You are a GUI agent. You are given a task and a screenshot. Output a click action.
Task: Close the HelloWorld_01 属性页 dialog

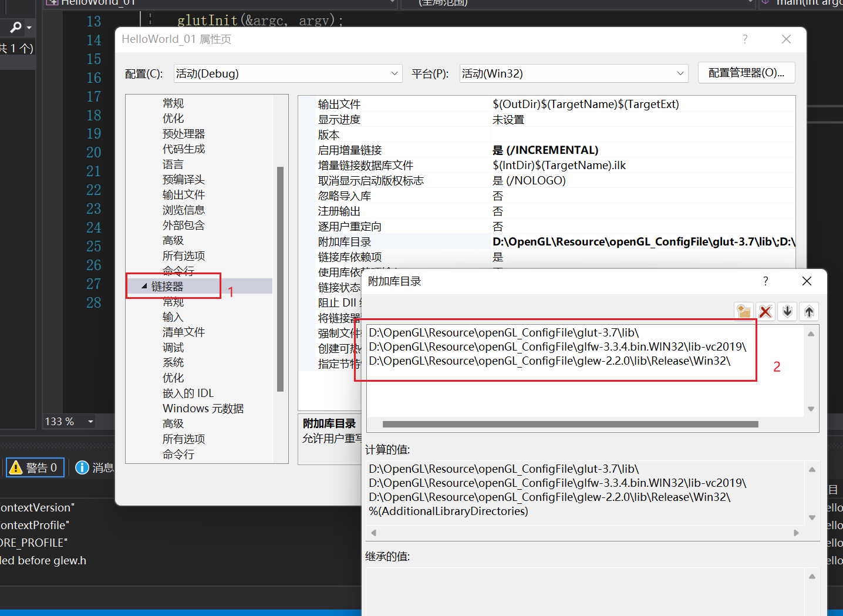[787, 39]
